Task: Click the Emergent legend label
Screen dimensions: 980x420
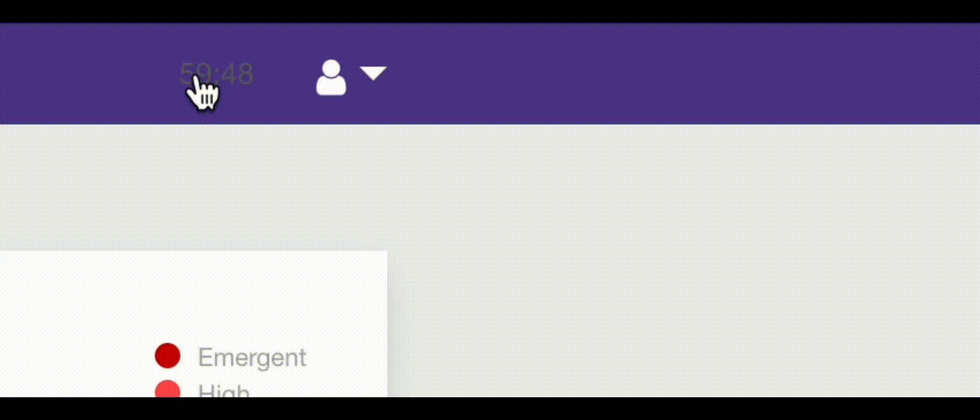Action: point(252,358)
